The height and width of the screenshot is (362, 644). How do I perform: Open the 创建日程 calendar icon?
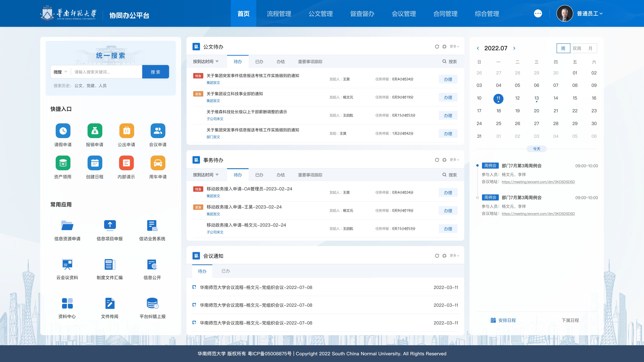[95, 163]
